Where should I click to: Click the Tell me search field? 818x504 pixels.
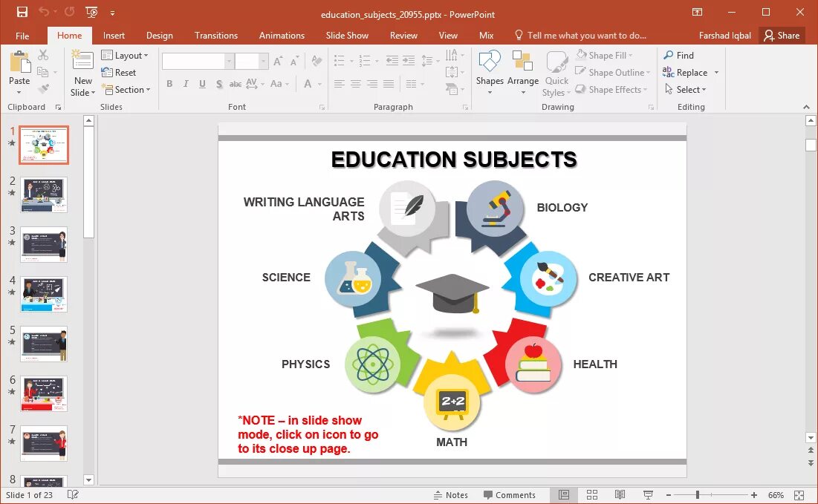tap(580, 36)
